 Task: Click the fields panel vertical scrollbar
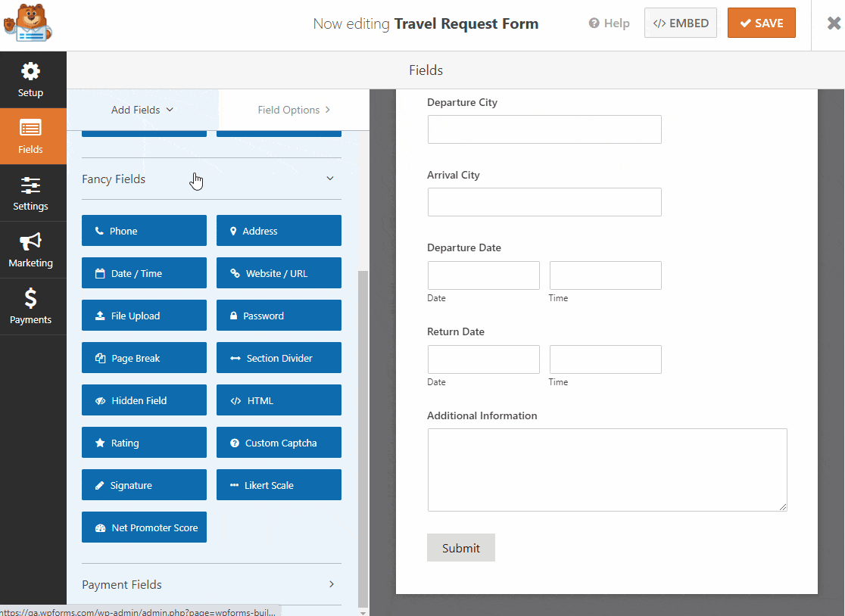[363, 431]
